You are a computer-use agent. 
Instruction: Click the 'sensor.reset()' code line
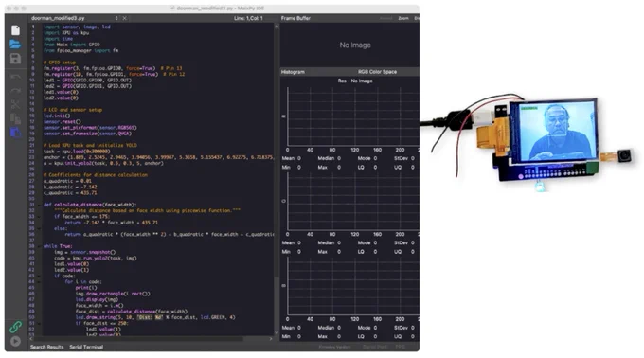tap(62, 122)
